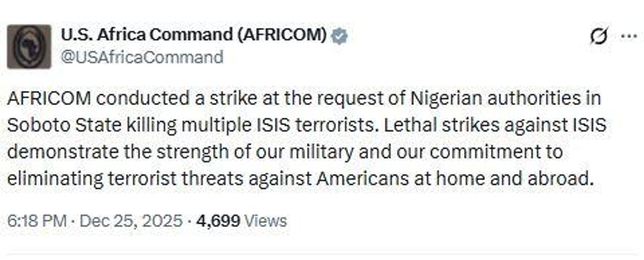Click '(AFRICOM)' in the account name
Image resolution: width=644 pixels, height=260 pixels.
(282, 35)
